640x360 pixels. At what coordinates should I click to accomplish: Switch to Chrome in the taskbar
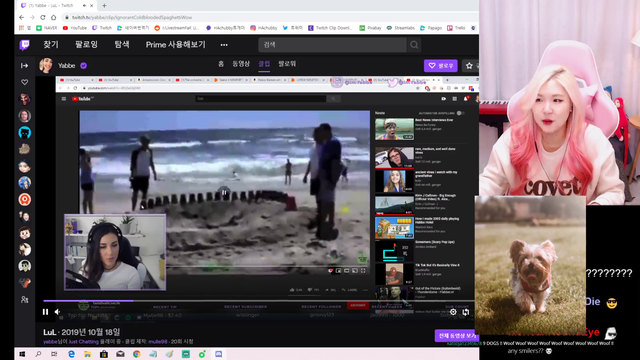[x=136, y=354]
